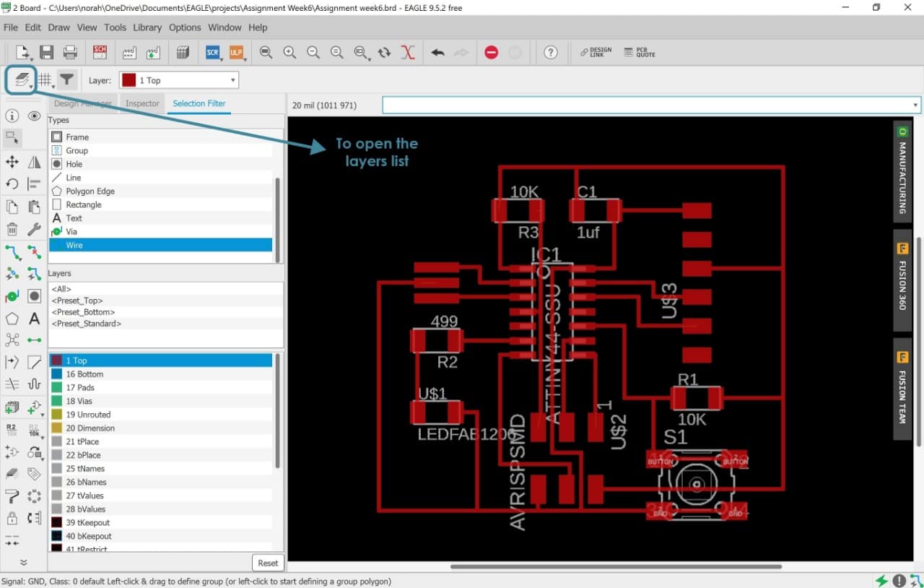The height and width of the screenshot is (588, 924).
Task: Click the green lightning status bar icon
Action: click(881, 581)
